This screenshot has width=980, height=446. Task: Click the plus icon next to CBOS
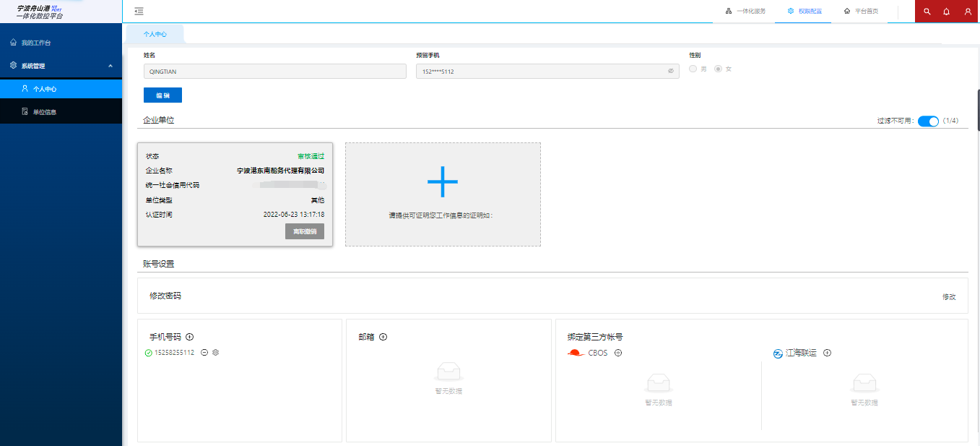pyautogui.click(x=618, y=353)
